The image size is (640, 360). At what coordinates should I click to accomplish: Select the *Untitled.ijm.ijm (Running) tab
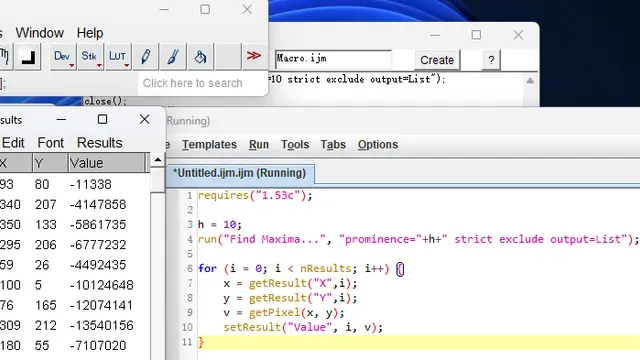pyautogui.click(x=240, y=173)
